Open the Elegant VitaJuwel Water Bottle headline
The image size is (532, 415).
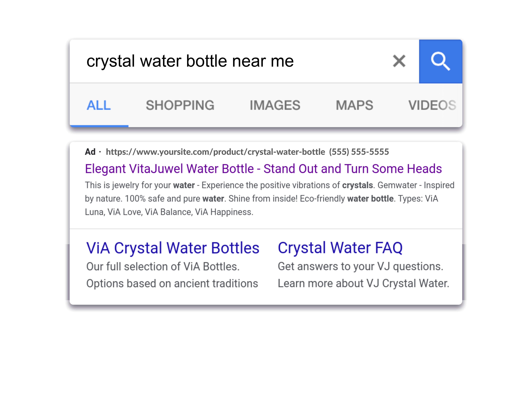(263, 169)
